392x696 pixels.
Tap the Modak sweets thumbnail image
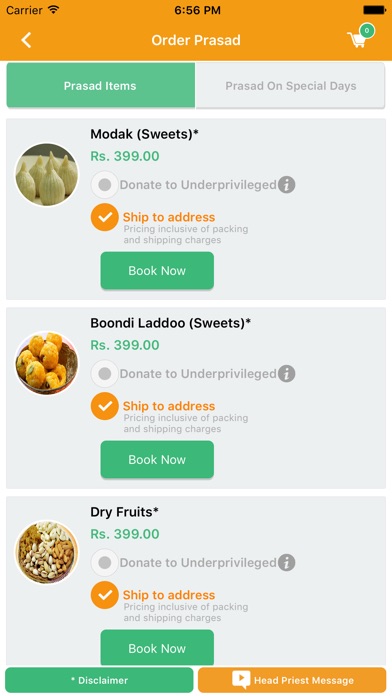[46, 174]
